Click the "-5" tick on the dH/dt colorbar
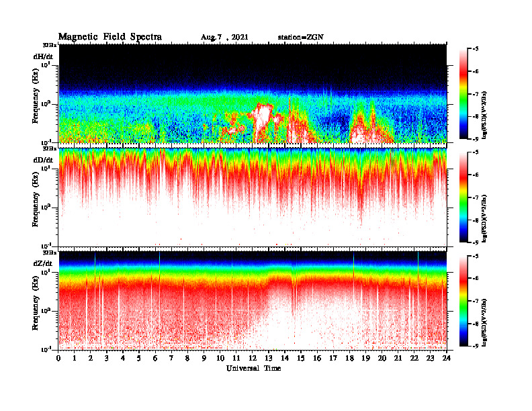Viewport: 532px width, 411px height. point(476,49)
